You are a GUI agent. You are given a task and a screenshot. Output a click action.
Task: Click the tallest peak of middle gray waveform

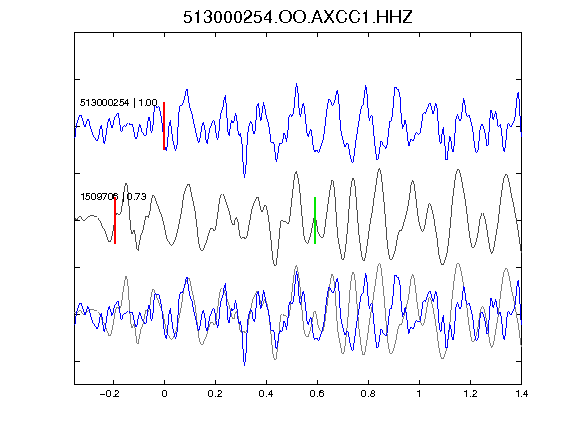(379, 170)
